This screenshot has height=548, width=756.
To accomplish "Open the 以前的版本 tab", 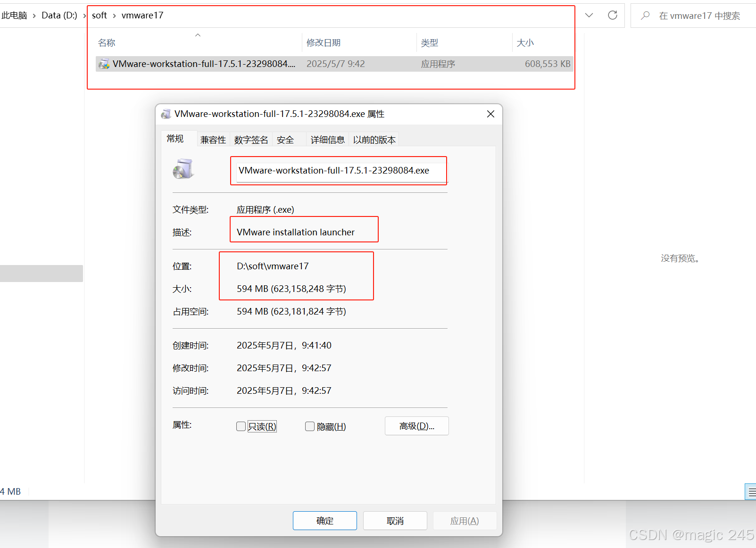I will (x=374, y=140).
